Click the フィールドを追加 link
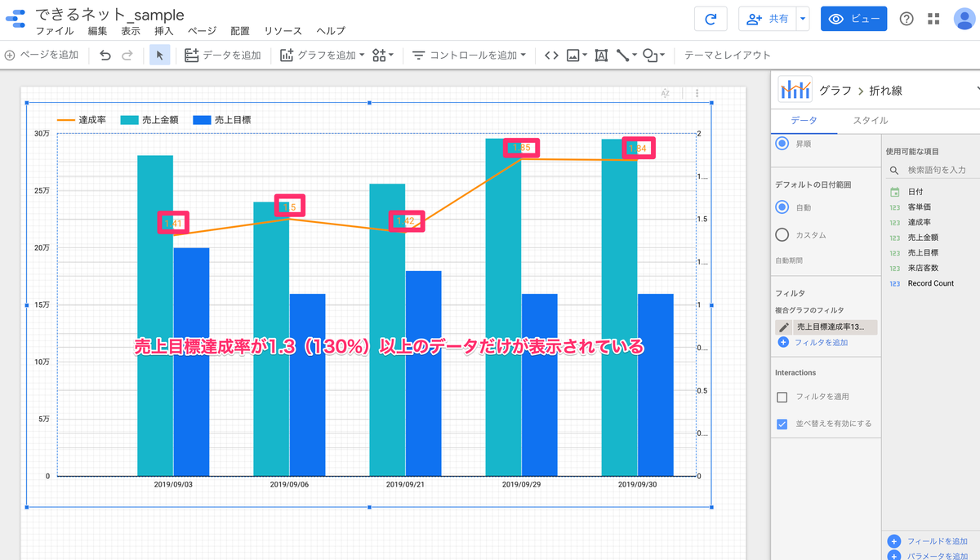 pyautogui.click(x=938, y=541)
